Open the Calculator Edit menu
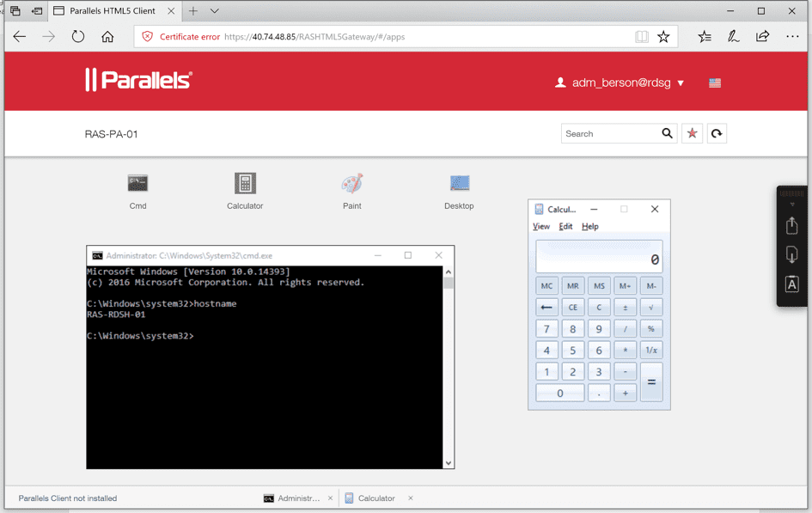 tap(565, 226)
